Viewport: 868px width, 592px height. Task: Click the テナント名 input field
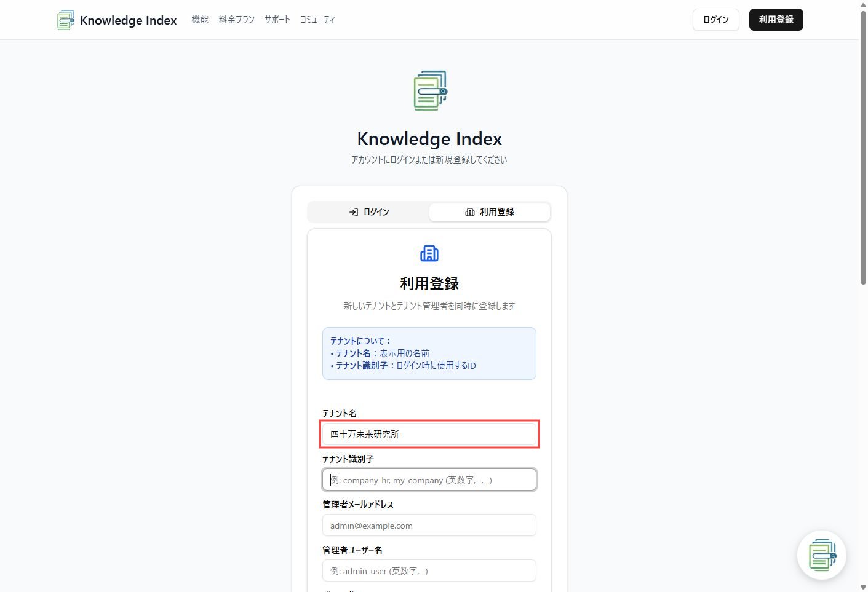(x=429, y=434)
